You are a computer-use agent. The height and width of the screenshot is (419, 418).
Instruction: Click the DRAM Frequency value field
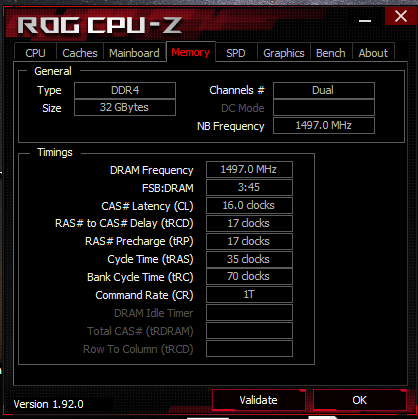tap(249, 169)
